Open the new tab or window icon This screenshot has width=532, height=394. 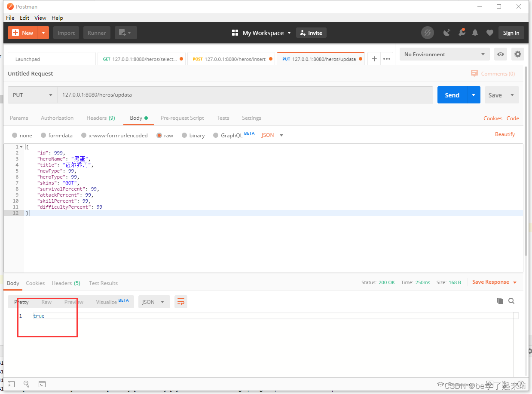(125, 33)
